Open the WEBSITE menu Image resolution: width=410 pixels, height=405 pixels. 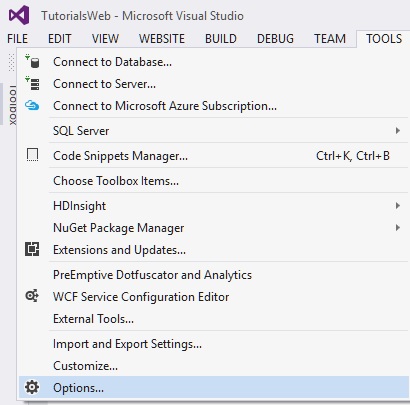tap(162, 39)
